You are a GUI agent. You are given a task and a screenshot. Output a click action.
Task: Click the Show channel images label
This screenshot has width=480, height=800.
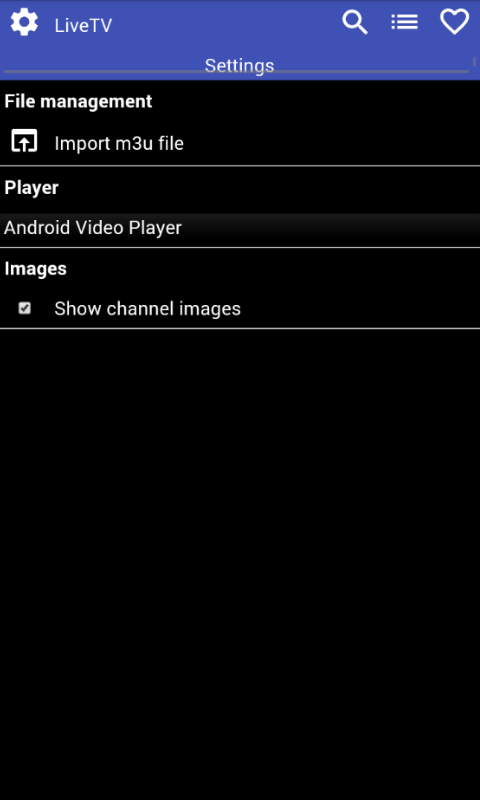pyautogui.click(x=147, y=309)
